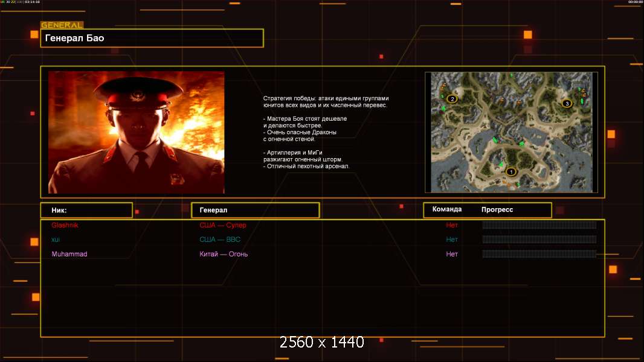Viewport: 644px width, 362px height.
Task: Click team value Нет for Muhammad
Action: (x=452, y=254)
